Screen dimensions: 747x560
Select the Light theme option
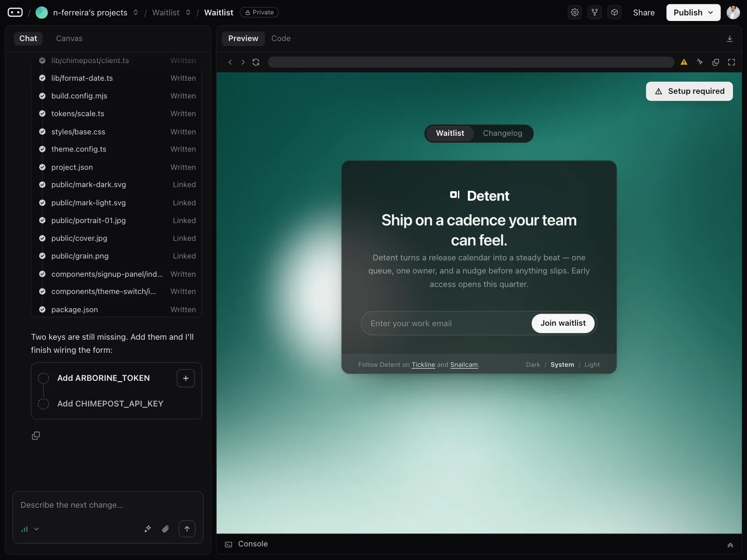[x=592, y=364]
